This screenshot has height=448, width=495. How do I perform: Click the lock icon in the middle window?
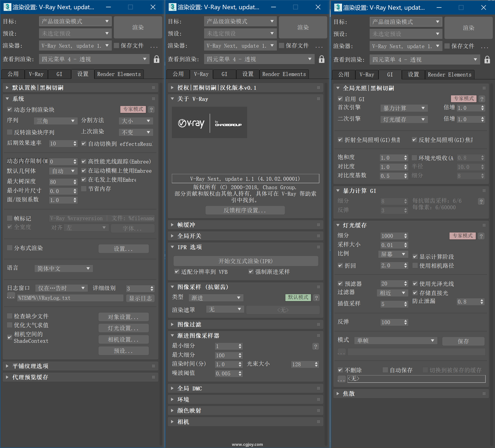321,59
